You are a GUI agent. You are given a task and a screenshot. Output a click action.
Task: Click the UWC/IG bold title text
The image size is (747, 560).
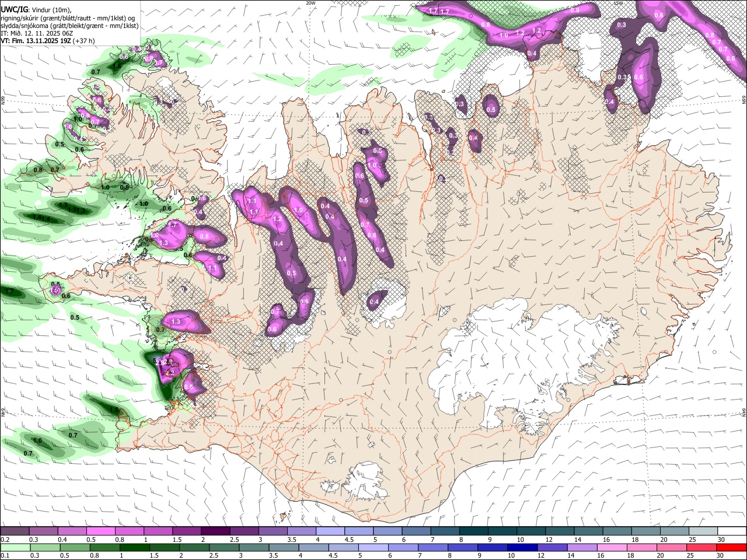pos(13,9)
